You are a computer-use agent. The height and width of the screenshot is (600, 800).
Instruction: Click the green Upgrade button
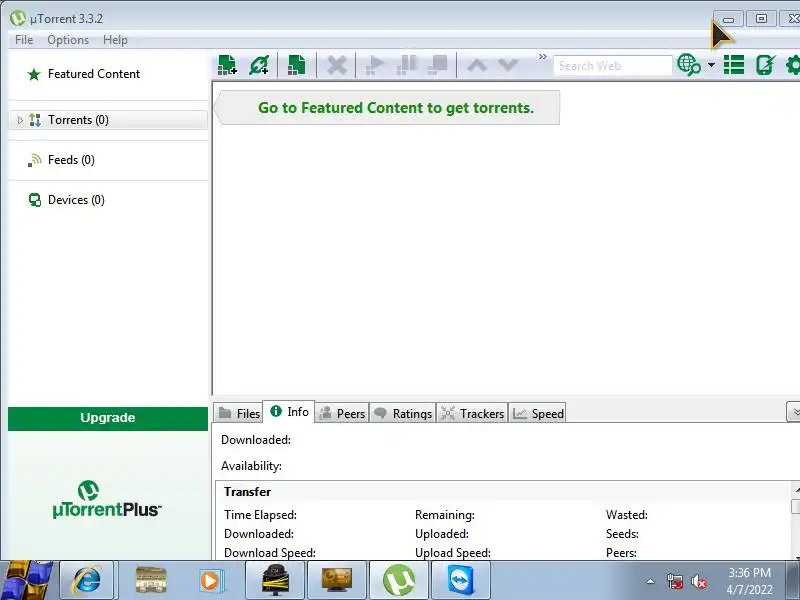click(108, 418)
